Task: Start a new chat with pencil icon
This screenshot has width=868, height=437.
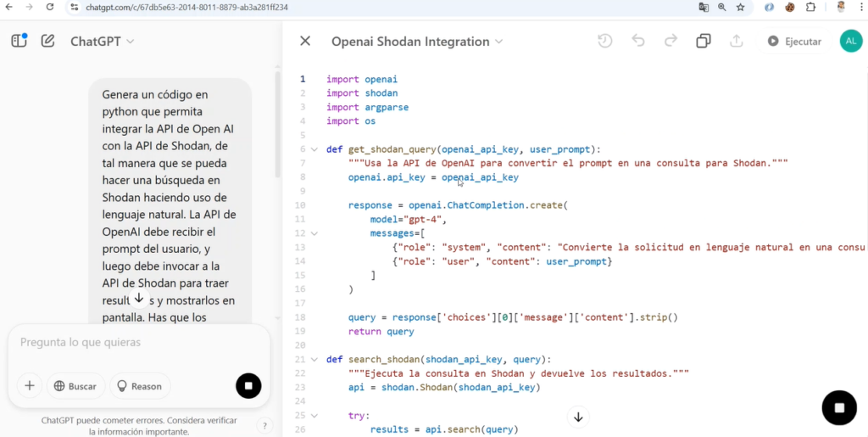Action: pyautogui.click(x=48, y=41)
